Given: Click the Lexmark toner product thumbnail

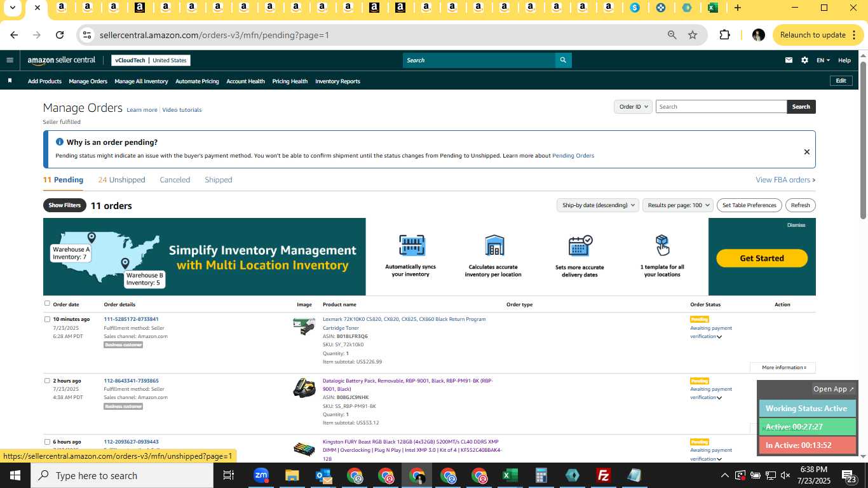Looking at the screenshot, I should click(x=304, y=327).
